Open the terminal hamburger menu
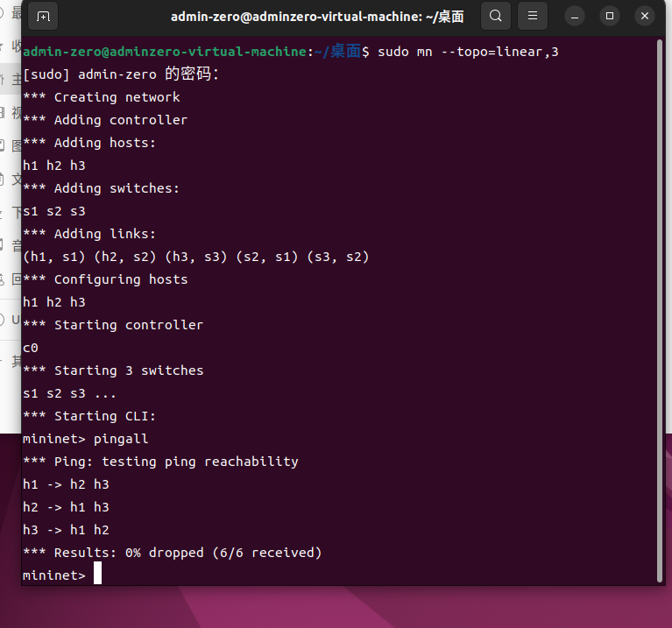672x628 pixels. (x=533, y=17)
